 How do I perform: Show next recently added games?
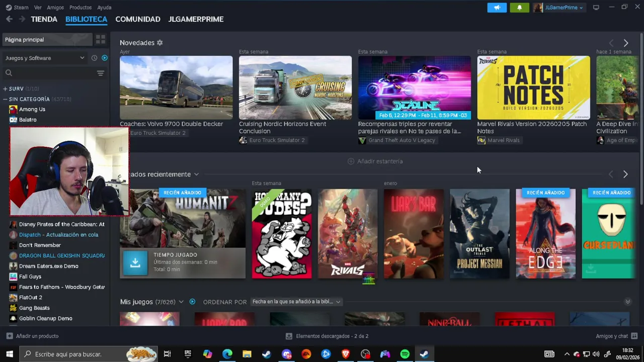coord(625,174)
